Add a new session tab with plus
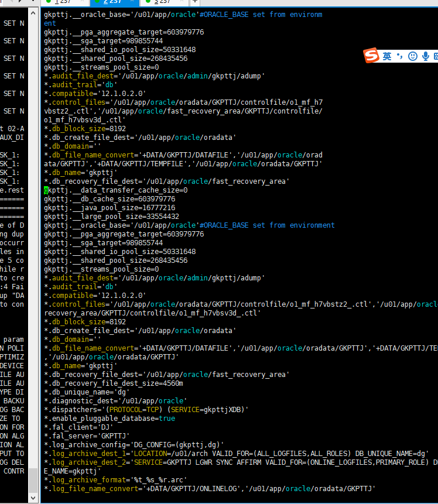The width and height of the screenshot is (438, 504). point(195,2)
